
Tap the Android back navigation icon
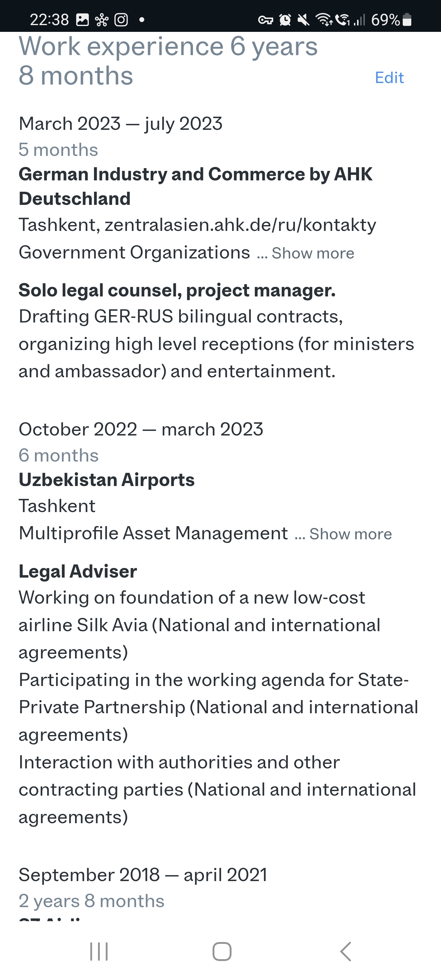click(345, 952)
